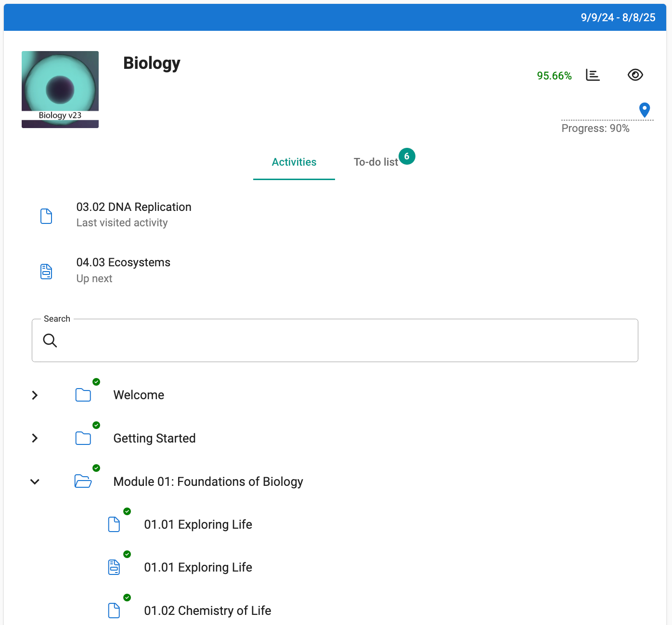Click the Biology v23 course thumbnail

tap(60, 90)
